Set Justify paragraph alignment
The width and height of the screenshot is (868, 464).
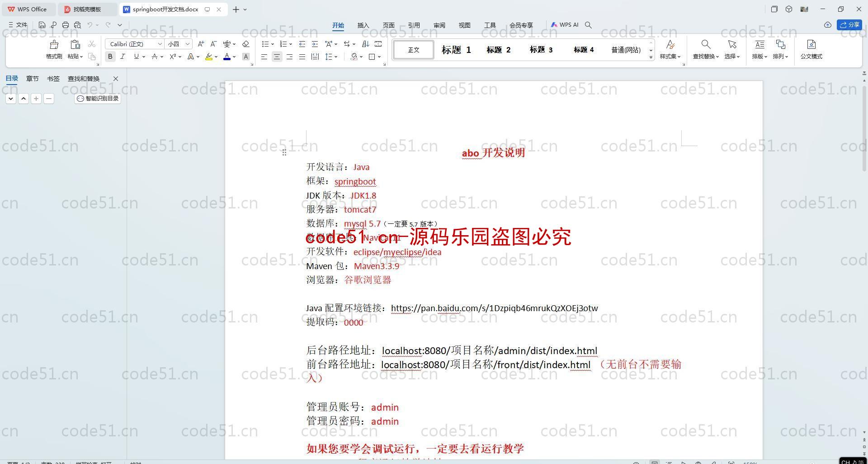pos(302,57)
